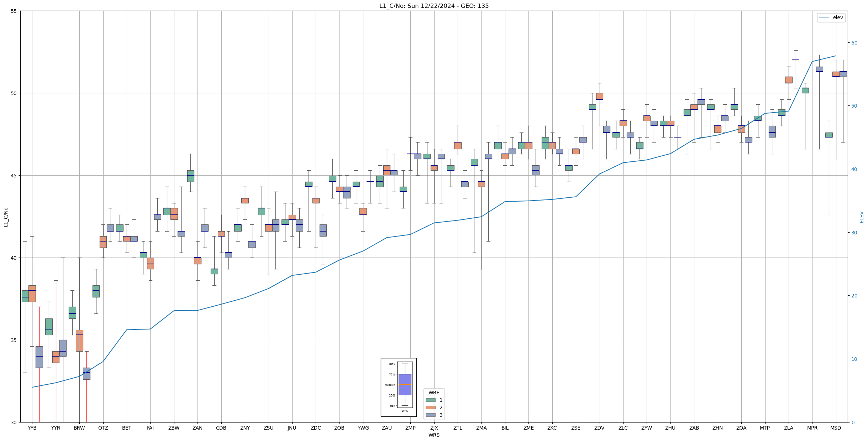
Task: Click the MSD x-axis label
Action: point(835,428)
